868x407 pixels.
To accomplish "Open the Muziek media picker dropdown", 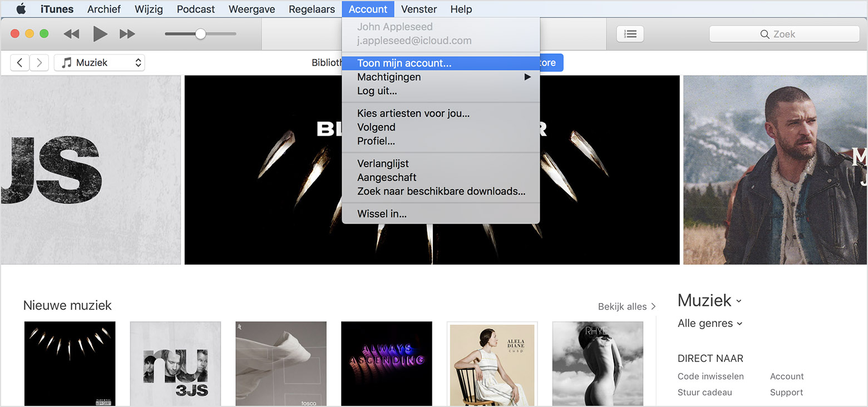I will [x=100, y=63].
